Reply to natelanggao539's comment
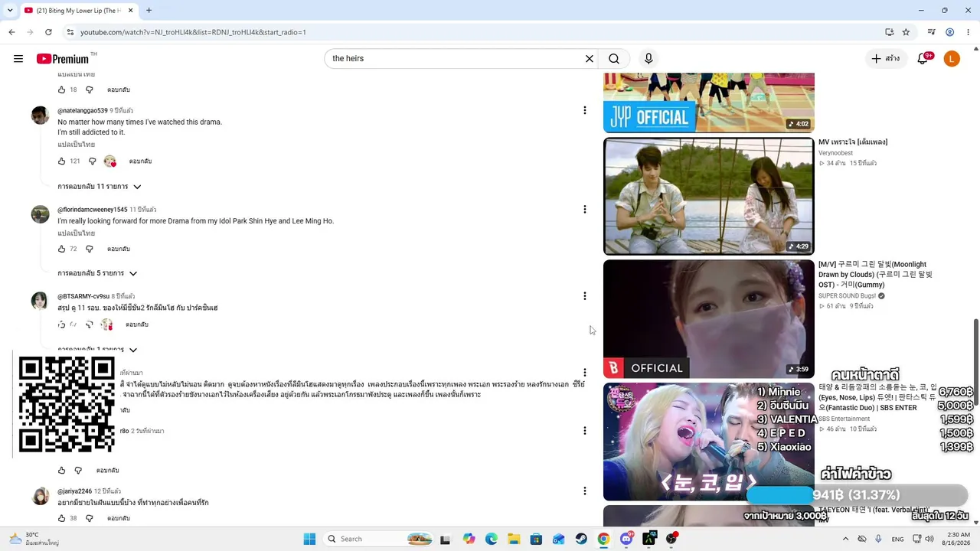980x551 pixels. [x=140, y=161]
